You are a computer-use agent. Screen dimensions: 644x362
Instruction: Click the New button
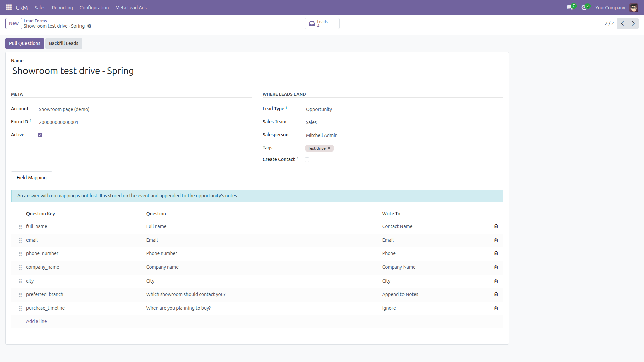click(14, 23)
